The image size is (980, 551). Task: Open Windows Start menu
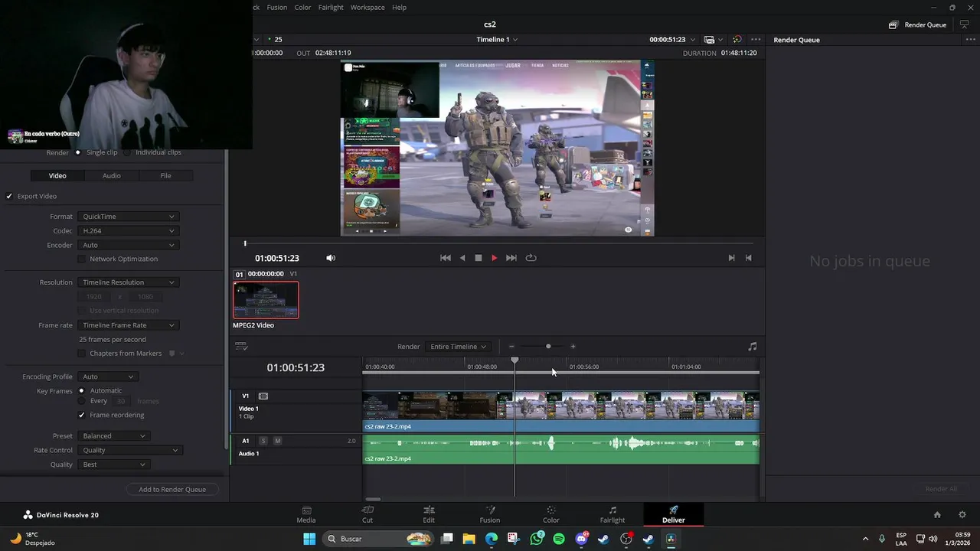pos(309,539)
